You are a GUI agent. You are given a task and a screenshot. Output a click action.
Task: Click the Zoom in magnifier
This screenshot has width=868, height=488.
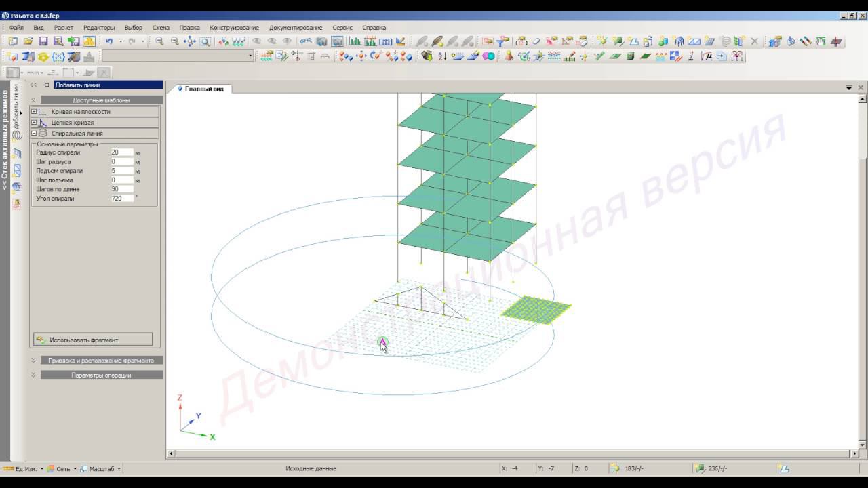[159, 41]
